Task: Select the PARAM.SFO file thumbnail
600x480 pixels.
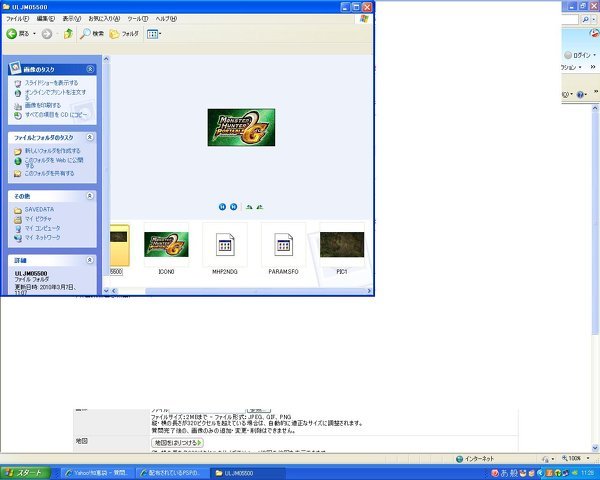Action: click(x=283, y=244)
